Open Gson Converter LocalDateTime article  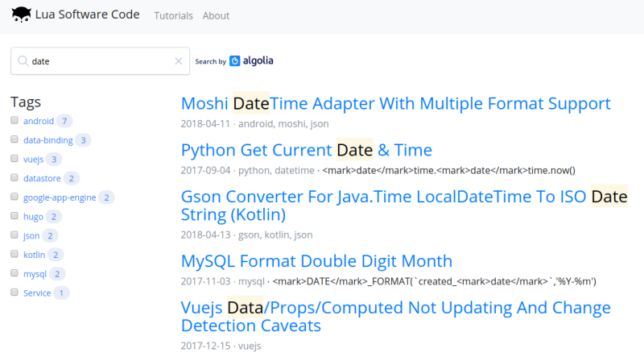(x=404, y=205)
